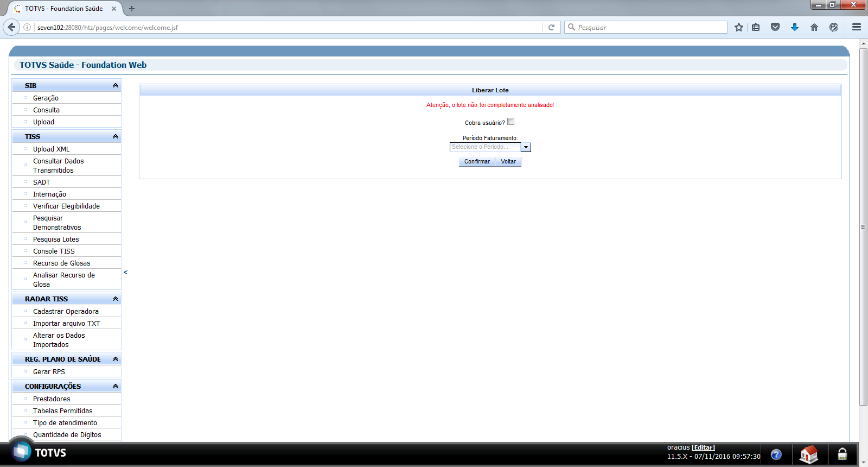Click the padlock logout icon
This screenshot has height=467, width=868.
(843, 454)
